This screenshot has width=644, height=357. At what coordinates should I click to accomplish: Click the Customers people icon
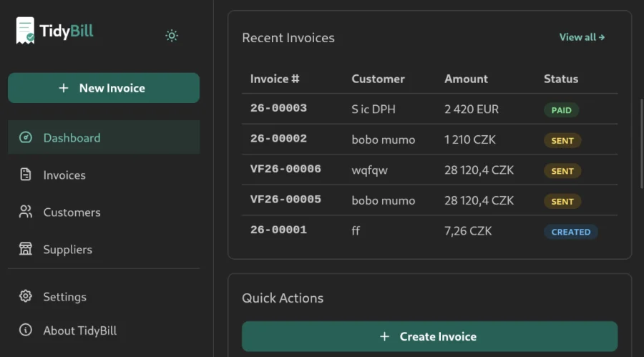[x=26, y=212]
